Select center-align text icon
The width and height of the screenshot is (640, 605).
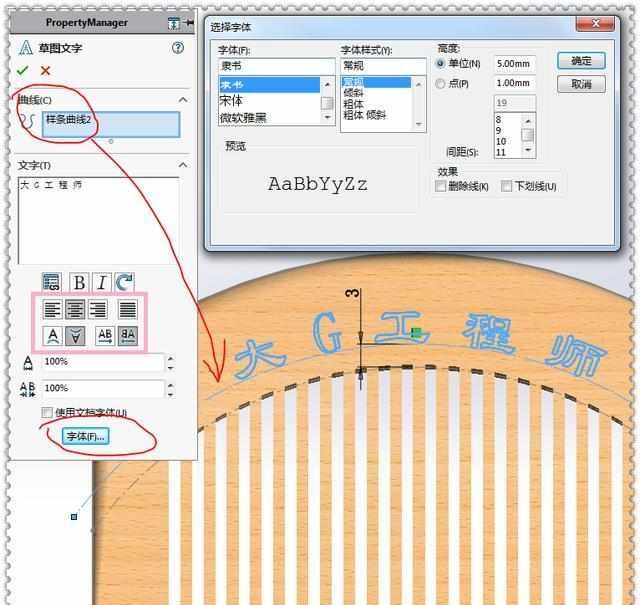click(x=76, y=309)
